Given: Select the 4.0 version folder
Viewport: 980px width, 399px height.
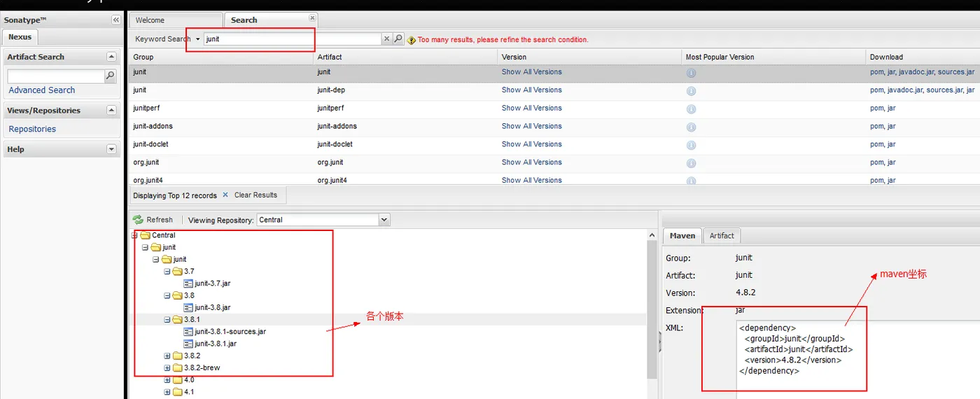Looking at the screenshot, I should click(x=189, y=380).
